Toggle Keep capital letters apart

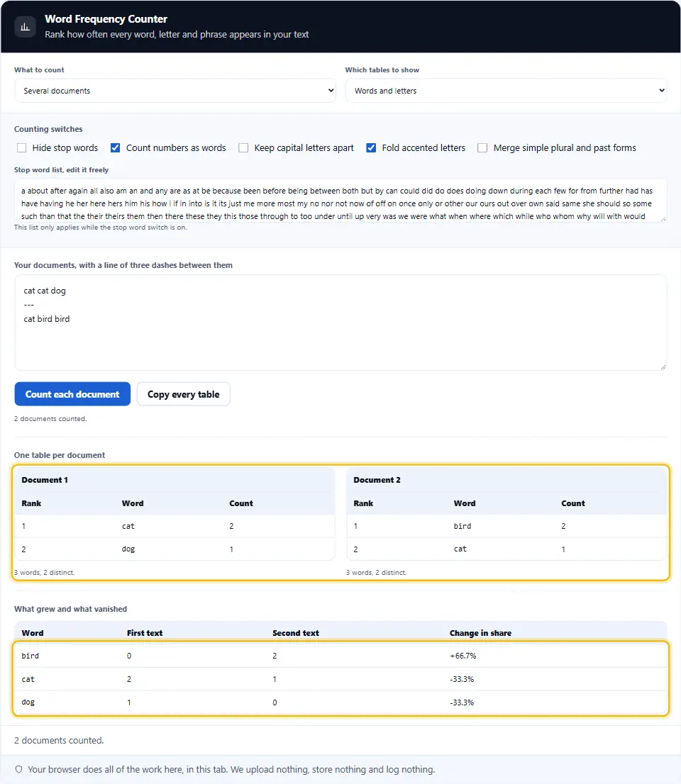[243, 148]
